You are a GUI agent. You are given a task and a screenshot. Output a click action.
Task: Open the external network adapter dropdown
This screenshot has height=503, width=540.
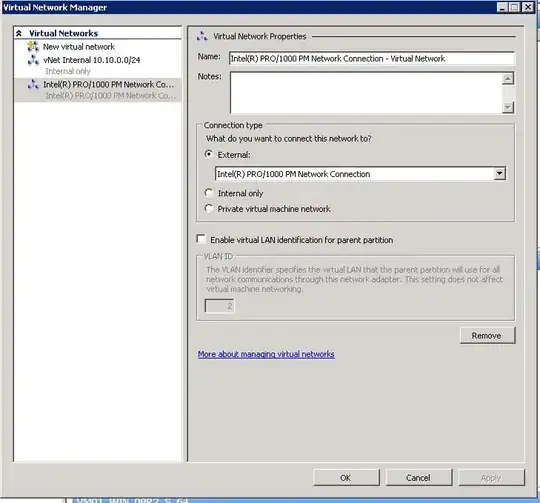(x=499, y=174)
